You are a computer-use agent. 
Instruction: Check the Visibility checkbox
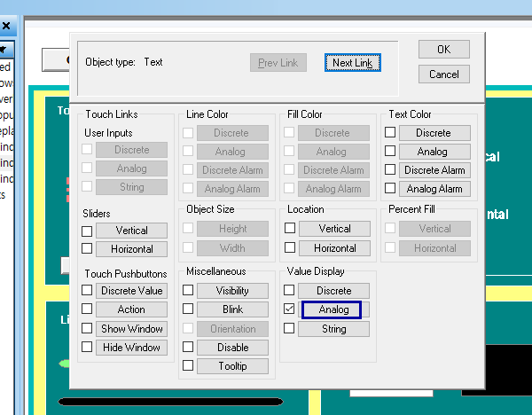(x=188, y=290)
